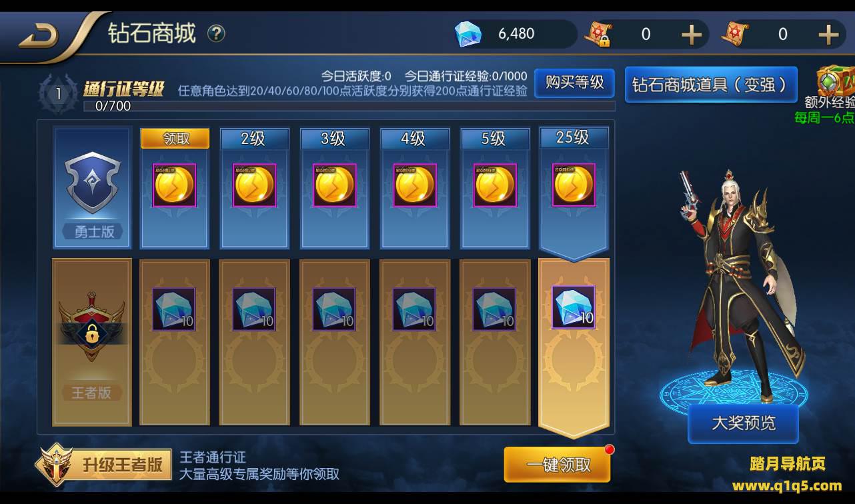Select the 3级 level tab
Image resolution: width=855 pixels, height=504 pixels.
(334, 139)
